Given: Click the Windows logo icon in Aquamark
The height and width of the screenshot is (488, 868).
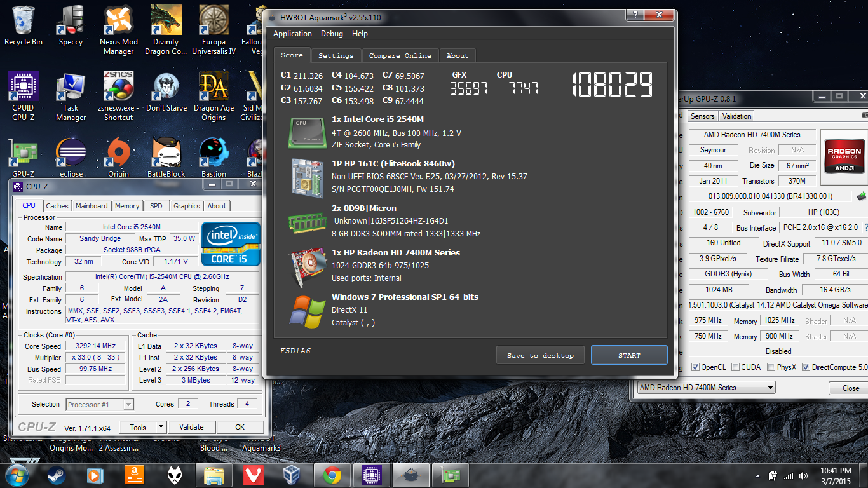Looking at the screenshot, I should click(307, 311).
